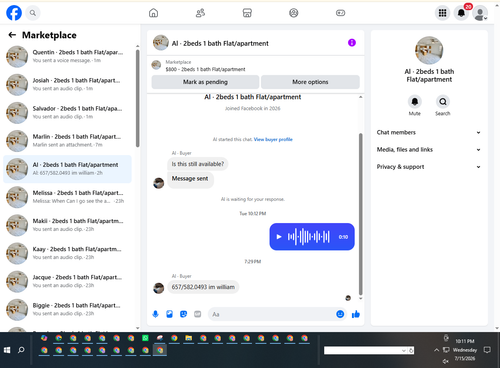Expand the Privacy & support section
The height and width of the screenshot is (368, 500).
(x=428, y=167)
